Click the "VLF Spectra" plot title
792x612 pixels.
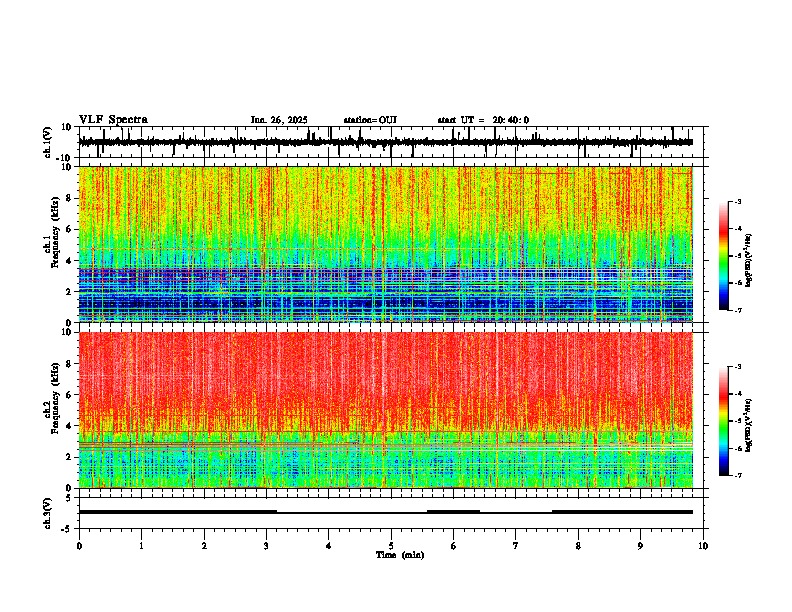point(113,120)
